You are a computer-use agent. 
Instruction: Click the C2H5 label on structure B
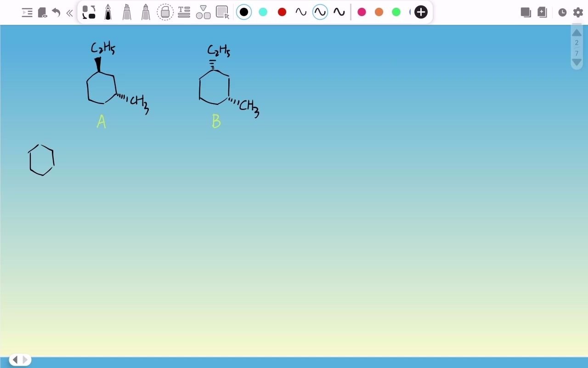[219, 51]
